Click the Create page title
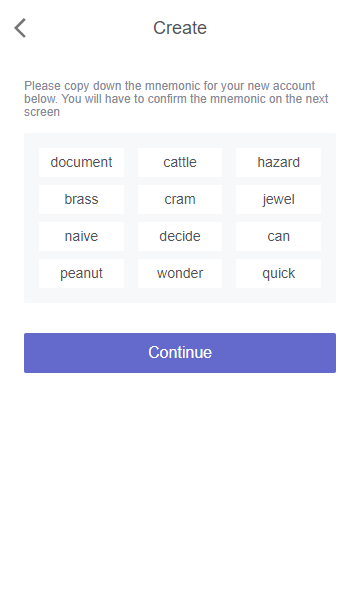The height and width of the screenshot is (600, 360). pos(180,28)
